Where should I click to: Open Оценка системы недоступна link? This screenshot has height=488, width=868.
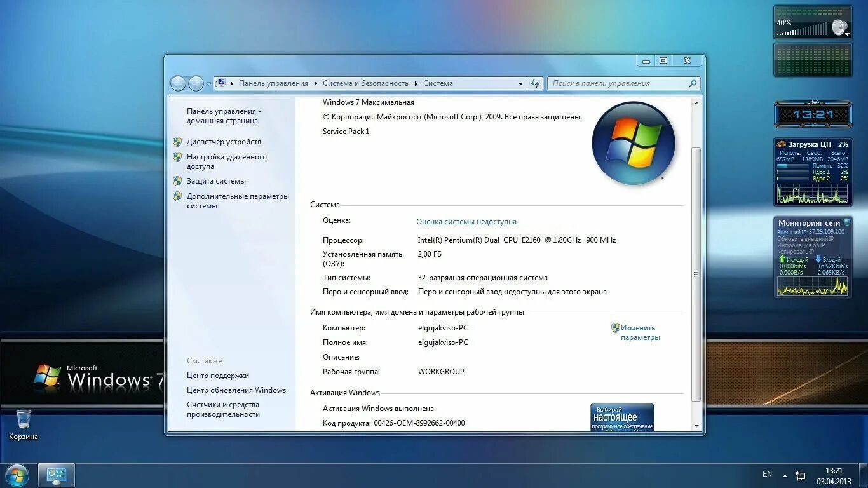pyautogui.click(x=466, y=222)
